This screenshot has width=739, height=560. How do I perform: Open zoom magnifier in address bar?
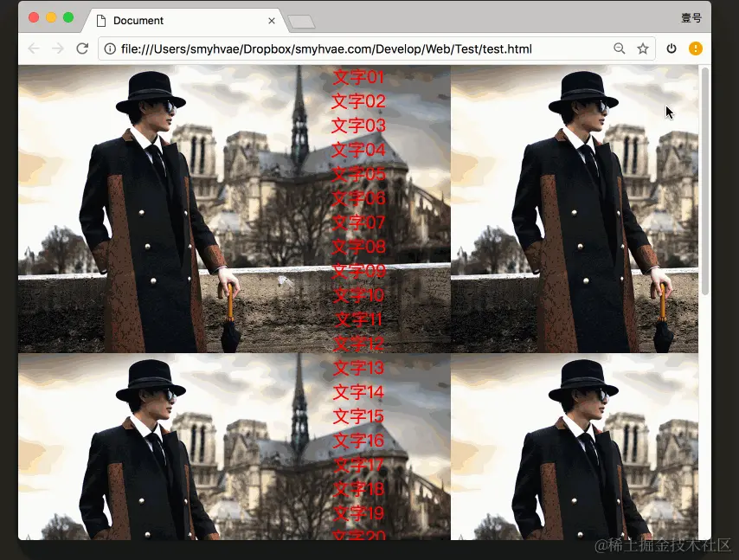(620, 48)
